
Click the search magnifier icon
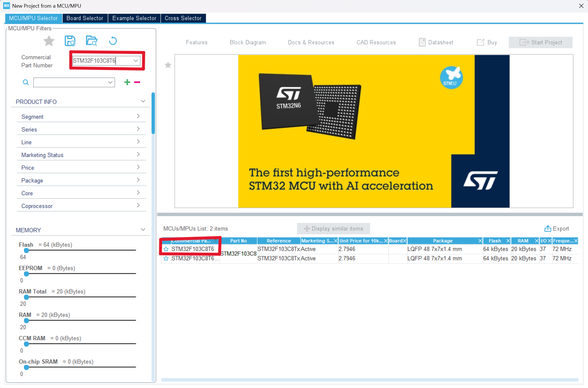pyautogui.click(x=26, y=82)
